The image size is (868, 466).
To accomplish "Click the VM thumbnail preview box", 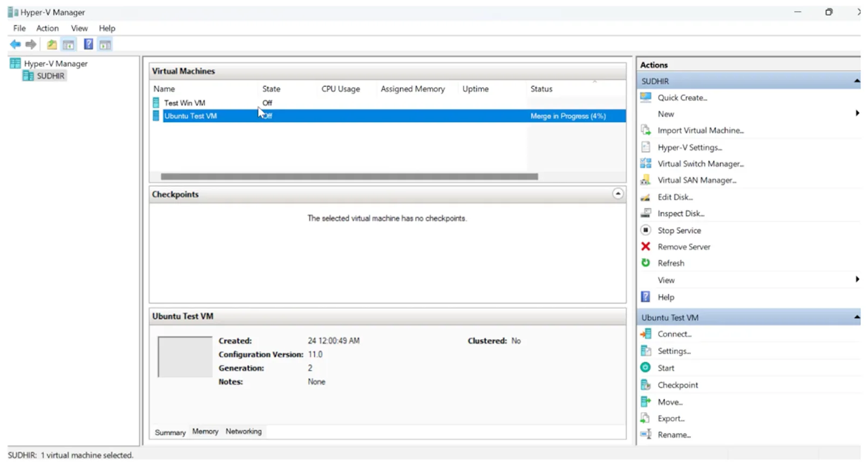I will coord(185,357).
